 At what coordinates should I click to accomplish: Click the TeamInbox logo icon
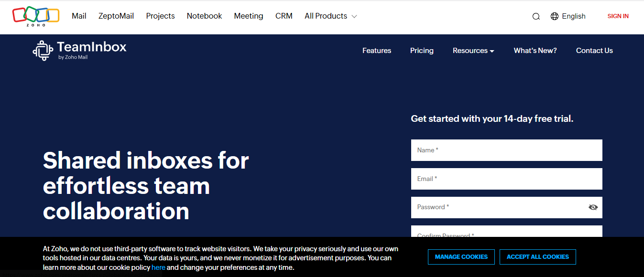coord(43,51)
